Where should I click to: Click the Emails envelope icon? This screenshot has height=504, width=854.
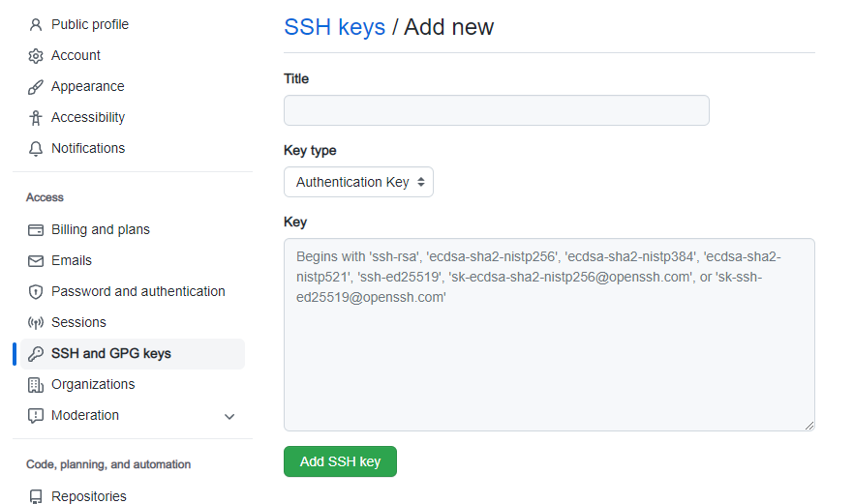point(36,260)
